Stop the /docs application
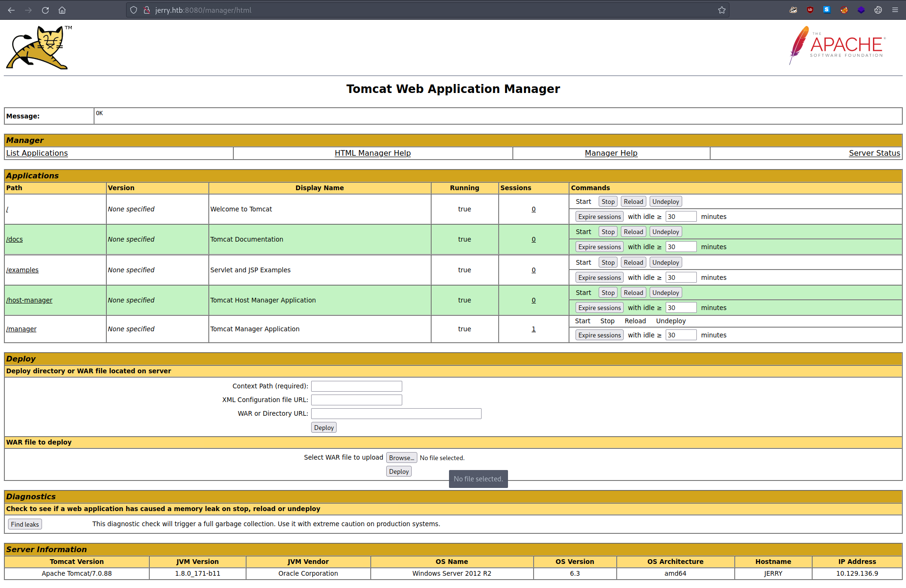This screenshot has height=588, width=906. pos(608,232)
